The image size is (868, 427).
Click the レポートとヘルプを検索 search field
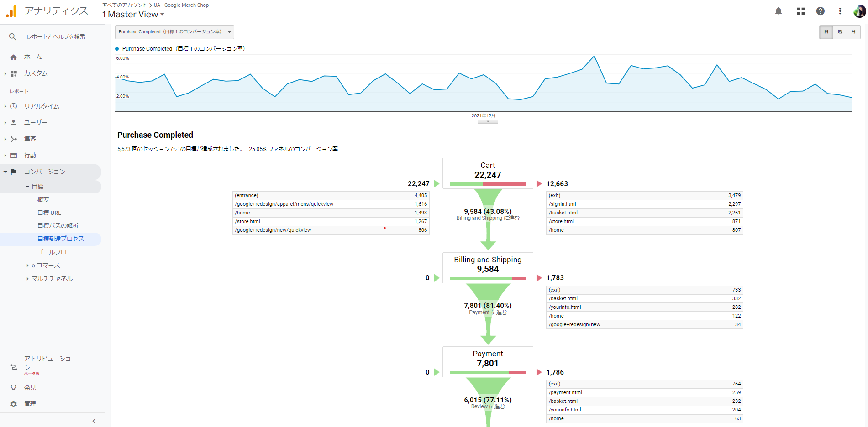click(56, 37)
